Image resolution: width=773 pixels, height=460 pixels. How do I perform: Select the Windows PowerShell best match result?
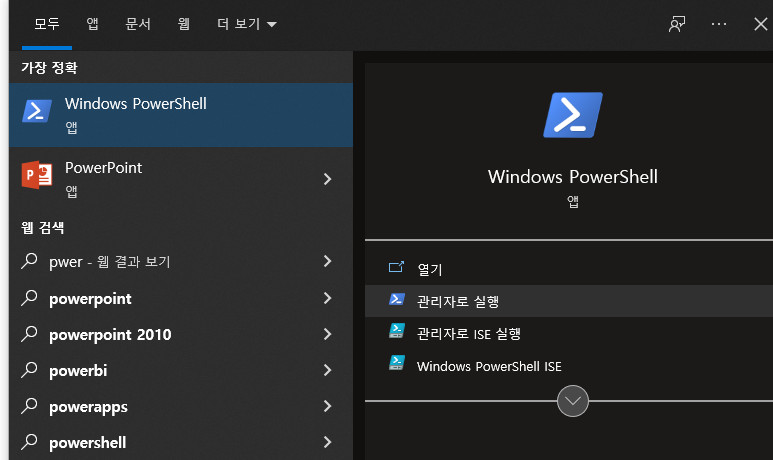pyautogui.click(x=181, y=114)
